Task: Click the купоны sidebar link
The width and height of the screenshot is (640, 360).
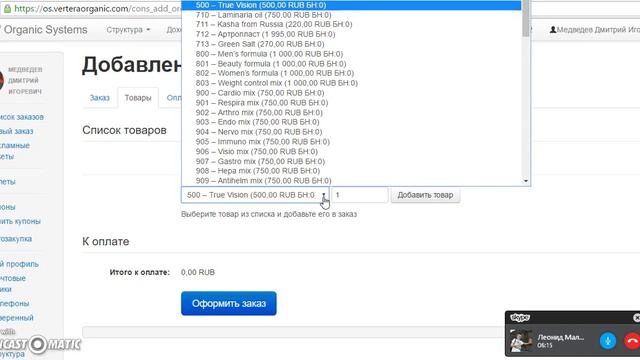Action: (x=8, y=207)
